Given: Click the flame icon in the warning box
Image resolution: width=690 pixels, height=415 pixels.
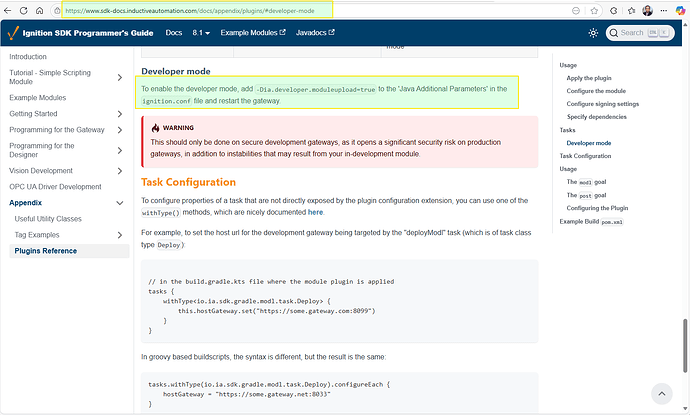Looking at the screenshot, I should coord(155,128).
